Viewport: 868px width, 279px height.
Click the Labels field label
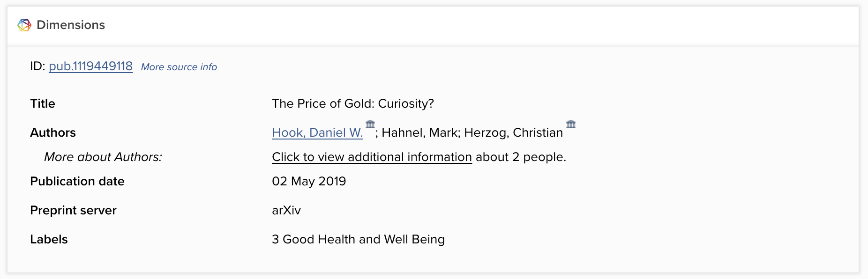pyautogui.click(x=49, y=239)
